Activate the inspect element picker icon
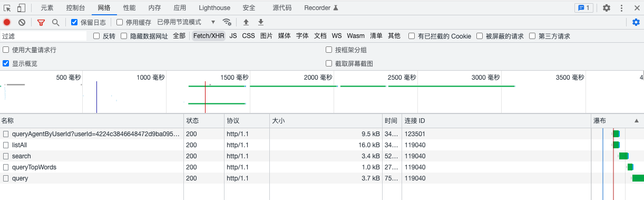This screenshot has width=644, height=200. pos(7,8)
